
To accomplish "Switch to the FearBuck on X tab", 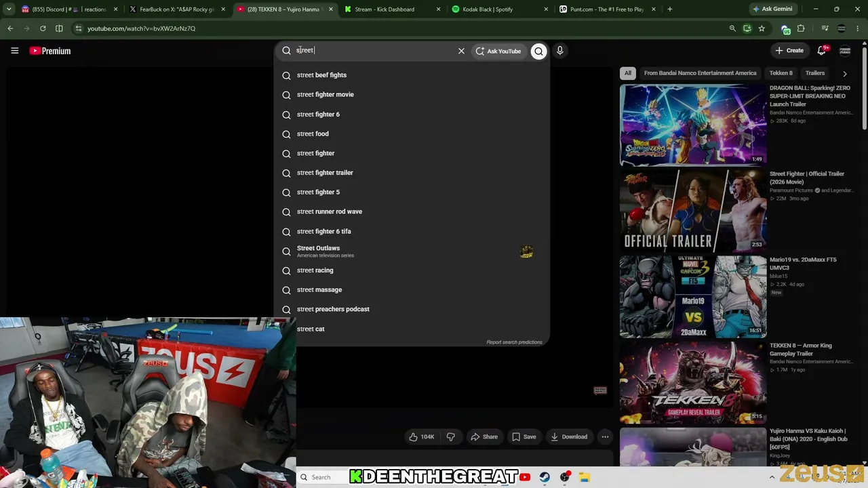I will coord(178,9).
